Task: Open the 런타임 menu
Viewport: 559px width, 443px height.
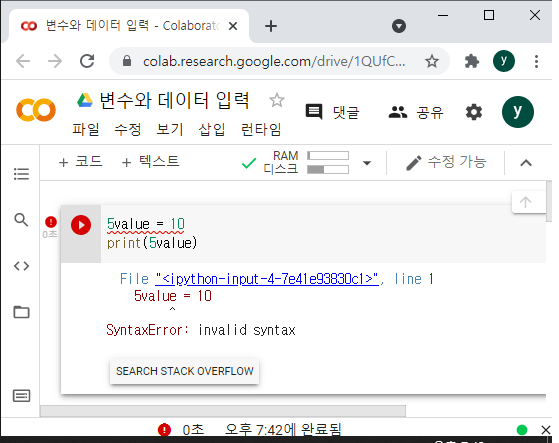Action: [261, 129]
